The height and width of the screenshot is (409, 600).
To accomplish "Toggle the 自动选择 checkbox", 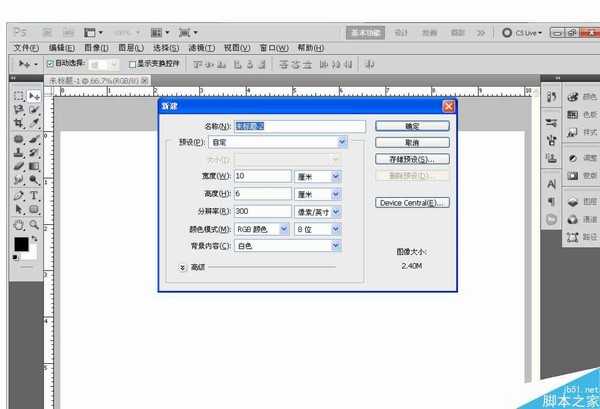I will coord(50,64).
